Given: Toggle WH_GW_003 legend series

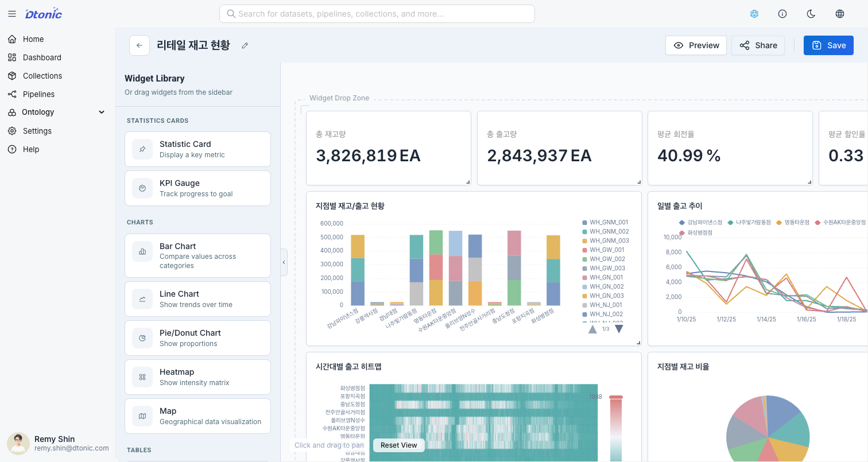Looking at the screenshot, I should click(603, 268).
